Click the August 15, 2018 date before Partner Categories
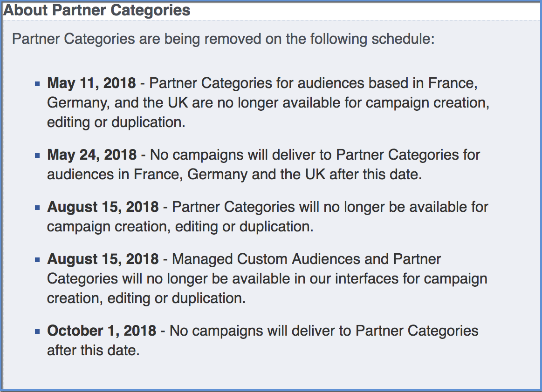This screenshot has height=392, width=542. pos(103,207)
